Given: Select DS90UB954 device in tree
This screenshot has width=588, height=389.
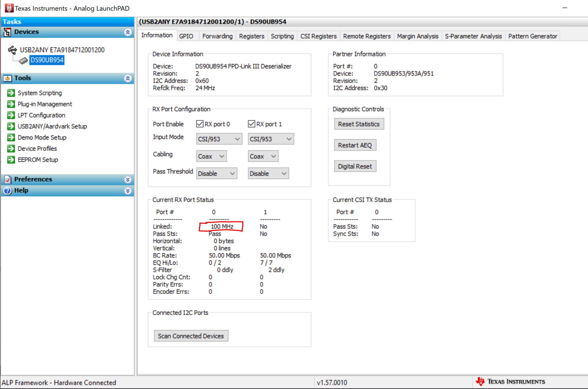Looking at the screenshot, I should click(47, 60).
